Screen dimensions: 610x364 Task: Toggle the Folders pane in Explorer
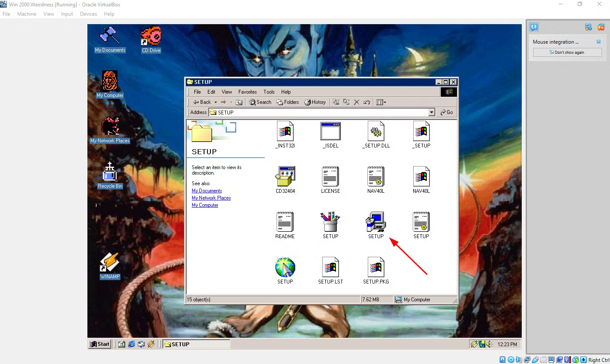(288, 102)
